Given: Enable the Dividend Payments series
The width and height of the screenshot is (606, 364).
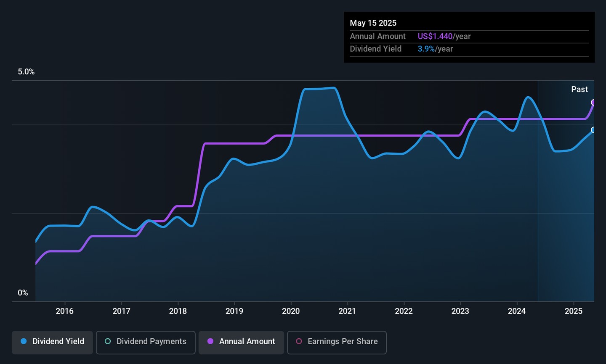Looking at the screenshot, I should click(146, 342).
